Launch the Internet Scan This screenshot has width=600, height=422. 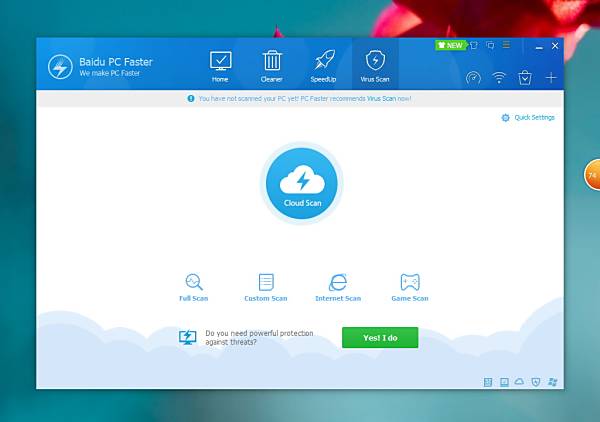click(x=338, y=287)
